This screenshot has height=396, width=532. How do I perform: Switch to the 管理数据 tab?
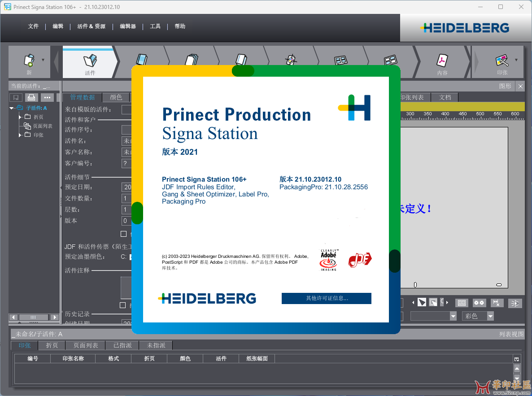click(x=83, y=97)
